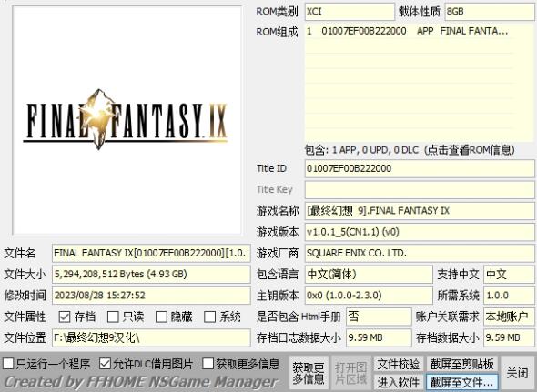
Task: Click the disabled 打开图片区域 button
Action: (x=350, y=373)
